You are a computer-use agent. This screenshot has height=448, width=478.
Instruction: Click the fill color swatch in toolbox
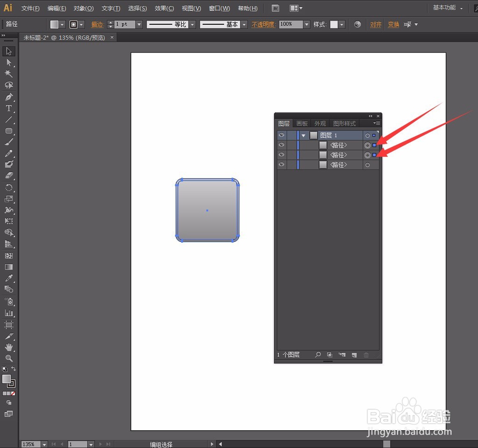tap(6, 379)
